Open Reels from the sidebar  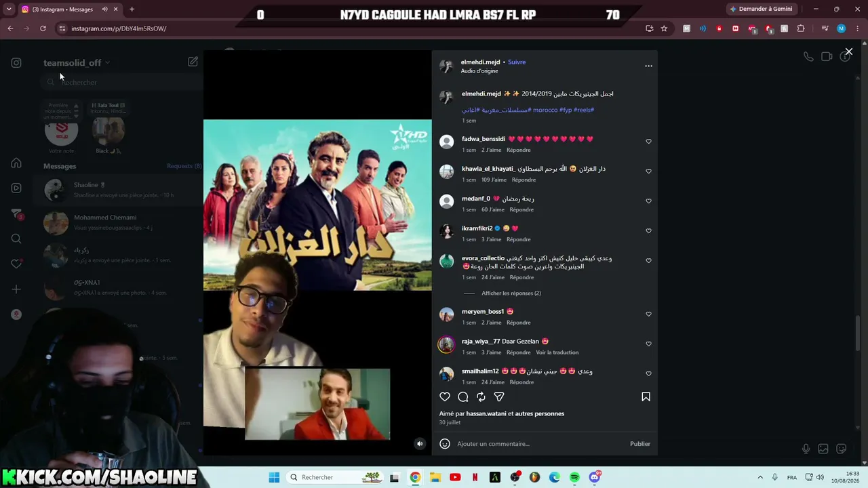coord(16,188)
